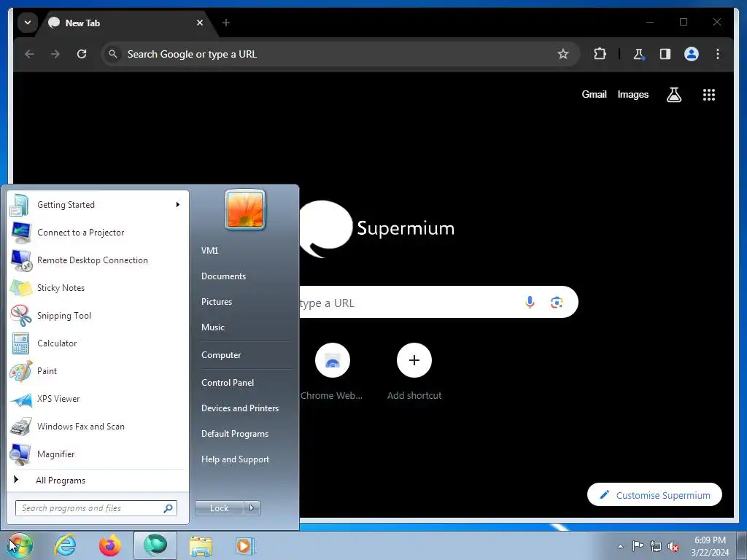Open Help and Support
Image resolution: width=747 pixels, height=560 pixels.
coord(236,459)
